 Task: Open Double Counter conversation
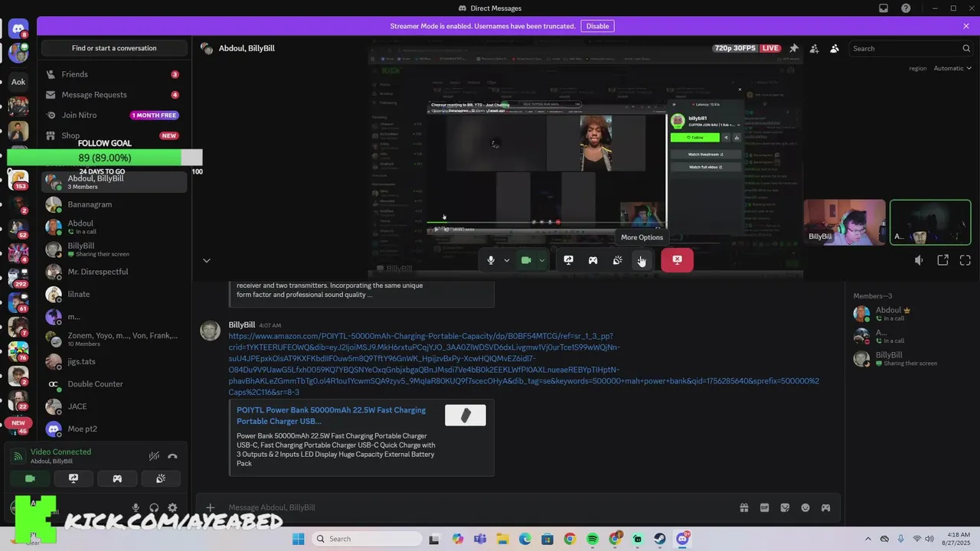[x=114, y=384]
